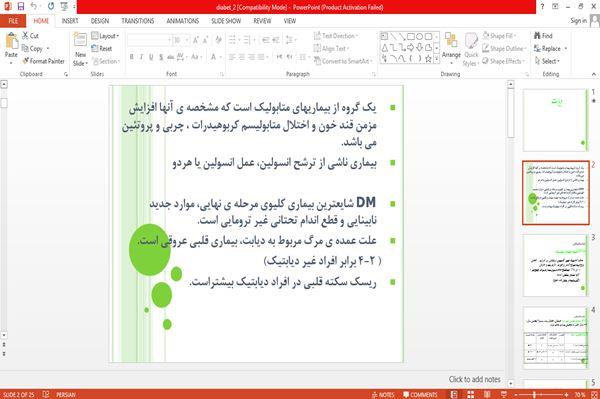This screenshot has width=600, height=399.
Task: Select the star shape in the Shapes gallery
Action: click(x=428, y=59)
